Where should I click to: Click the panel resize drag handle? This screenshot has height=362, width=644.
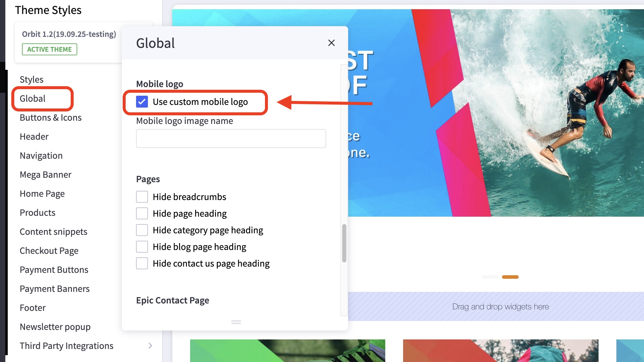(236, 322)
